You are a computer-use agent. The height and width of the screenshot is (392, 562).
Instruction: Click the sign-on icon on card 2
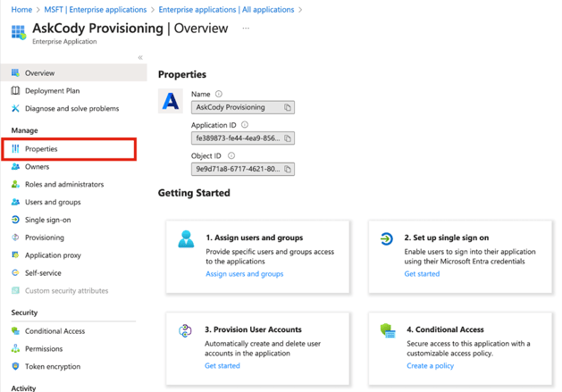(x=386, y=238)
